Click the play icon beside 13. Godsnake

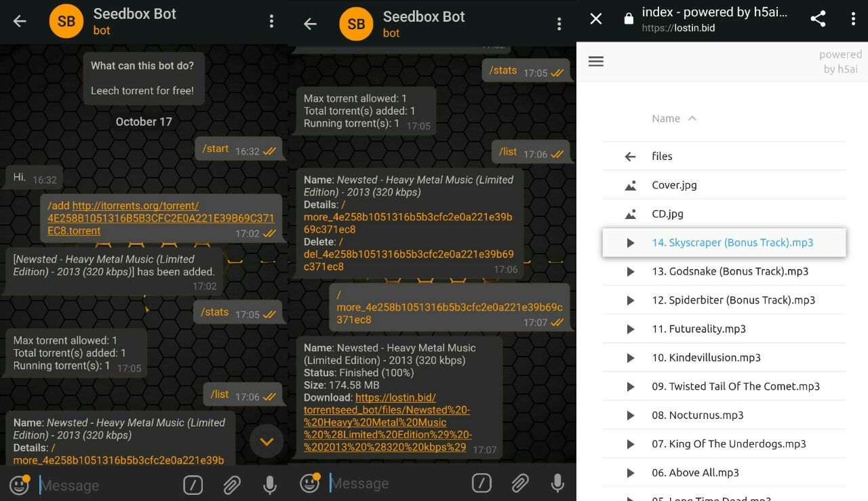click(x=630, y=271)
